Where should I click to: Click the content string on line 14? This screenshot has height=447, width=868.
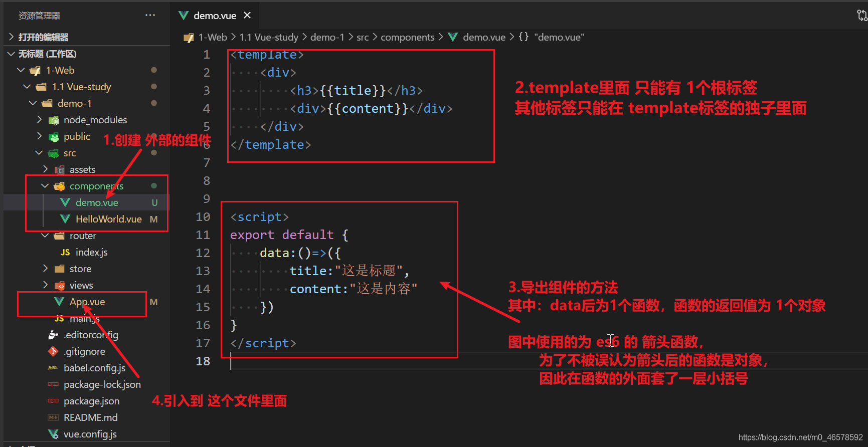[383, 289]
